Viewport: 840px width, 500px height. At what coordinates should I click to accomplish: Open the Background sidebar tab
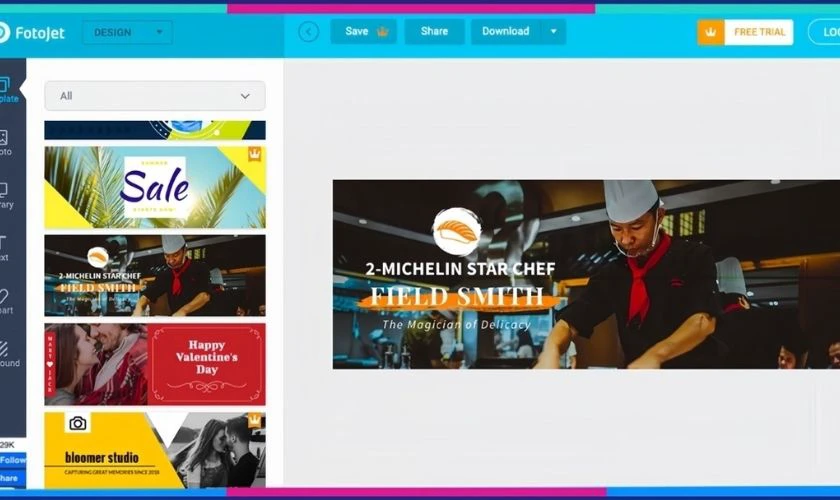tap(8, 354)
